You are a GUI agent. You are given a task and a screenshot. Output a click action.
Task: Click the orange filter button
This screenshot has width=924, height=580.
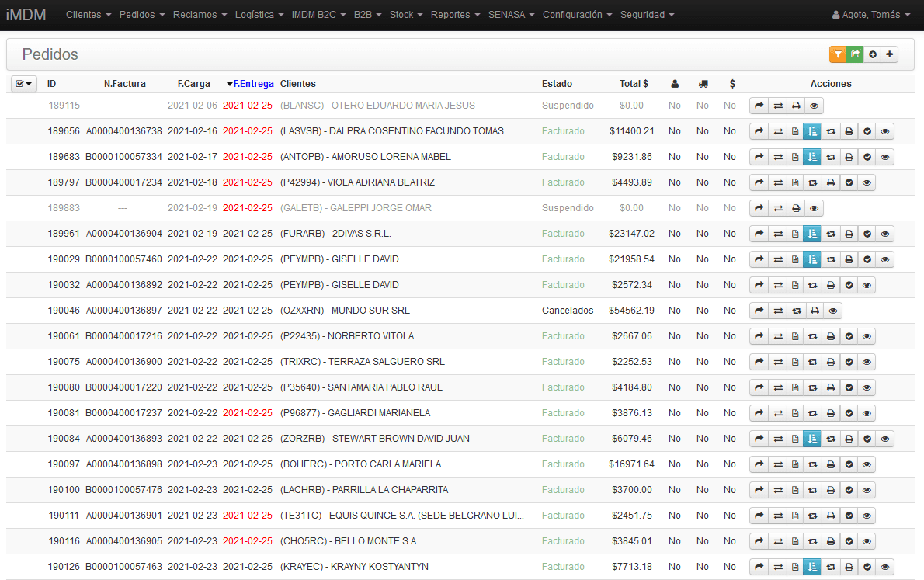(838, 54)
